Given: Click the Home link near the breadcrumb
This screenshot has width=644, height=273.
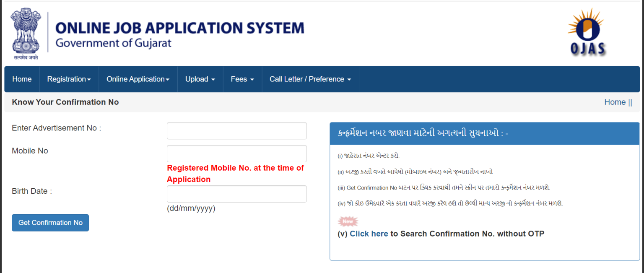Looking at the screenshot, I should [x=615, y=102].
